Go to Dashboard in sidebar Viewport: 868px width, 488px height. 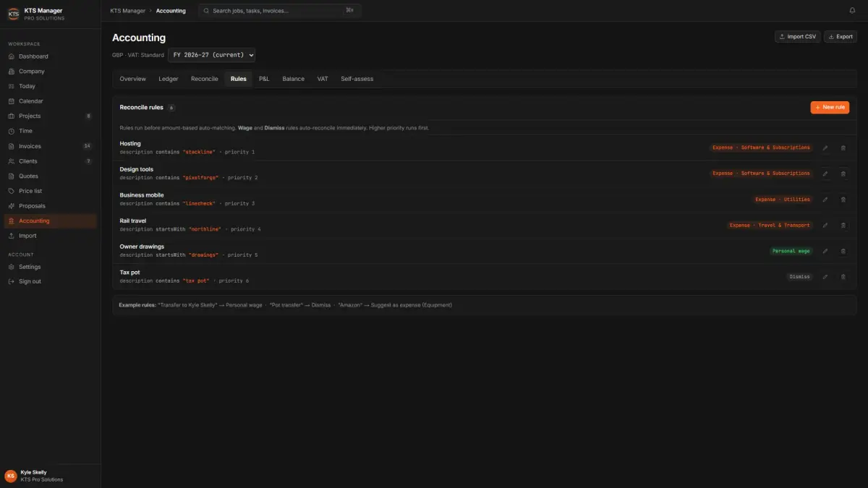50,56
